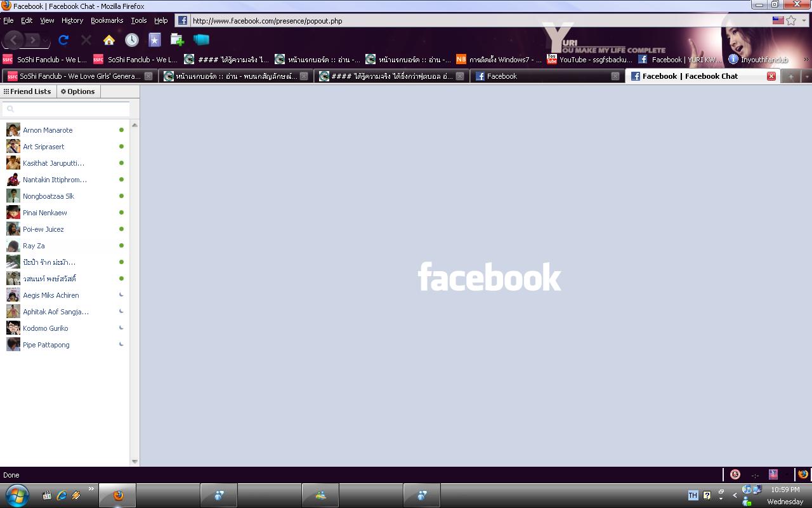Viewport: 812px width, 508px height.
Task: Open chat with Aegis Miks Achiren
Action: click(65, 295)
